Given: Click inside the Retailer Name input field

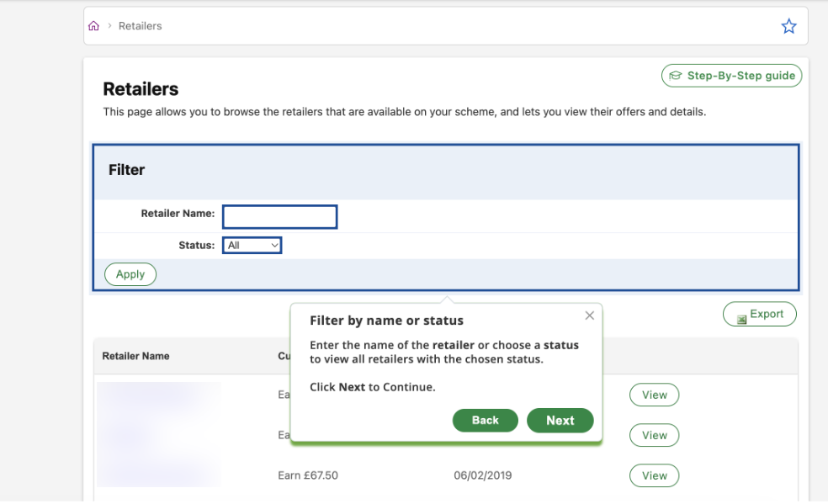Looking at the screenshot, I should 279,216.
